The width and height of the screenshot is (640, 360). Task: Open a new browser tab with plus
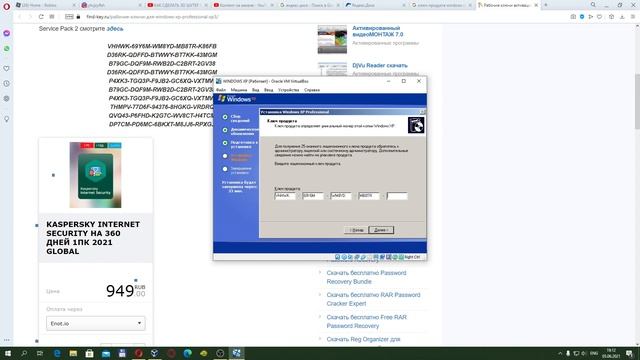546,5
